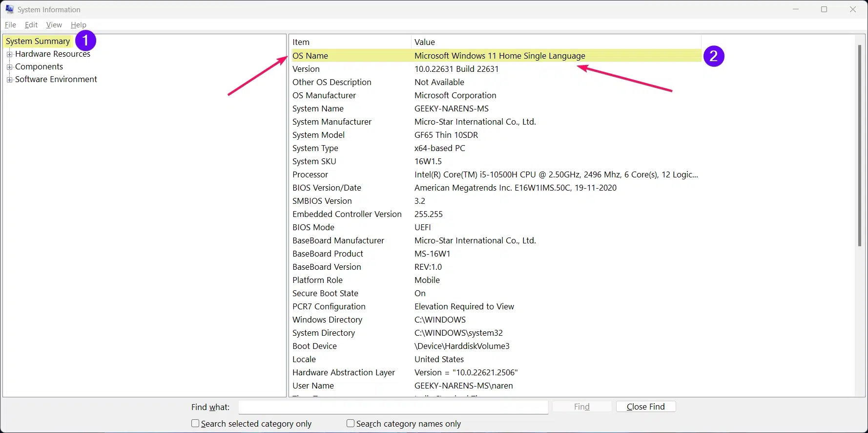Select the BaseBoard Version row
868x433 pixels.
tap(496, 267)
